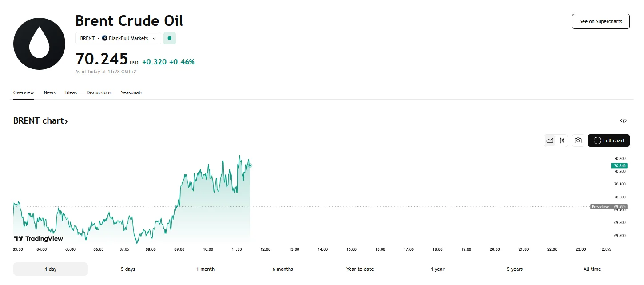644x285 pixels.
Task: Expand the BRENT broker selector dropdown
Action: 154,38
